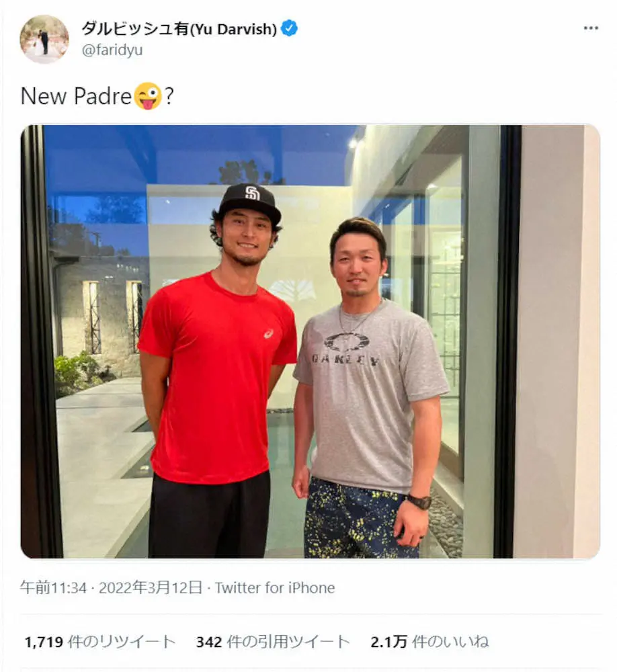Click the @faridyu handle
This screenshot has height=672, width=617.
coord(112,50)
